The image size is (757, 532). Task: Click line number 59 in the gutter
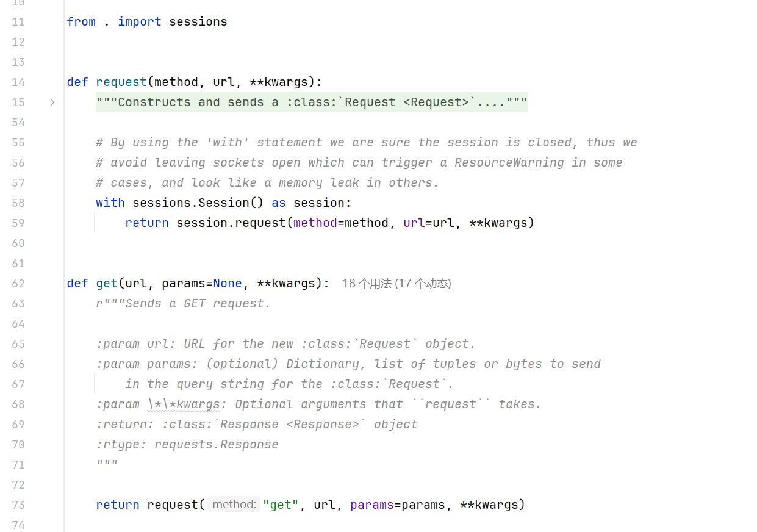pyautogui.click(x=18, y=223)
